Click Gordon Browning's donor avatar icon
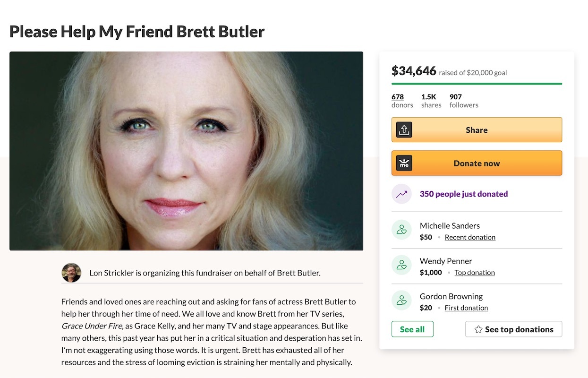This screenshot has width=588, height=378. point(401,301)
